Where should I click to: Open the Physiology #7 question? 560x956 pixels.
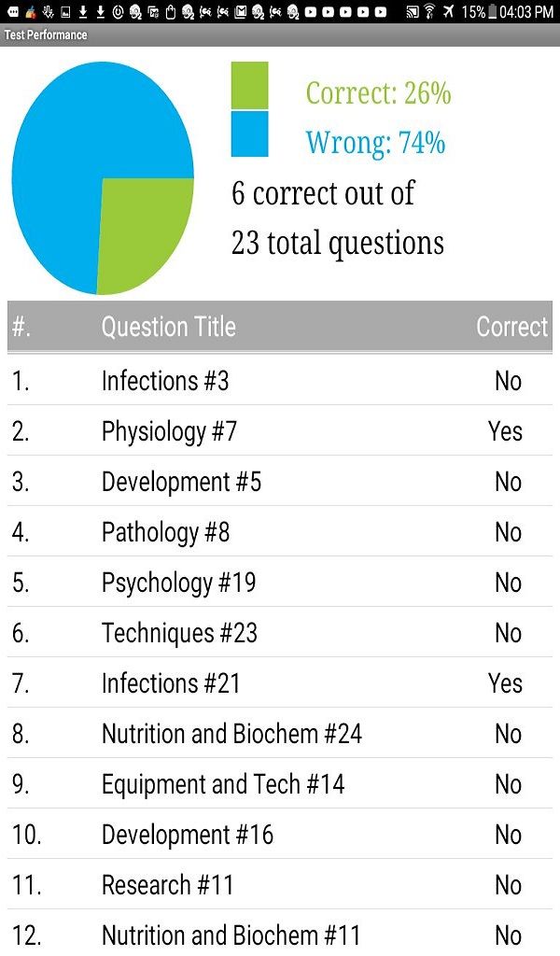(x=169, y=431)
